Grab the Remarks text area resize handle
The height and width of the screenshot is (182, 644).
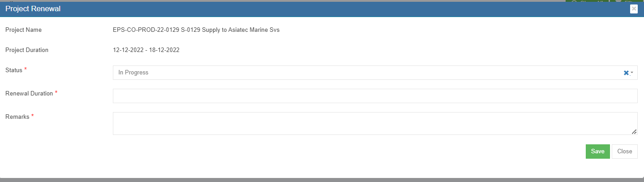[634, 132]
